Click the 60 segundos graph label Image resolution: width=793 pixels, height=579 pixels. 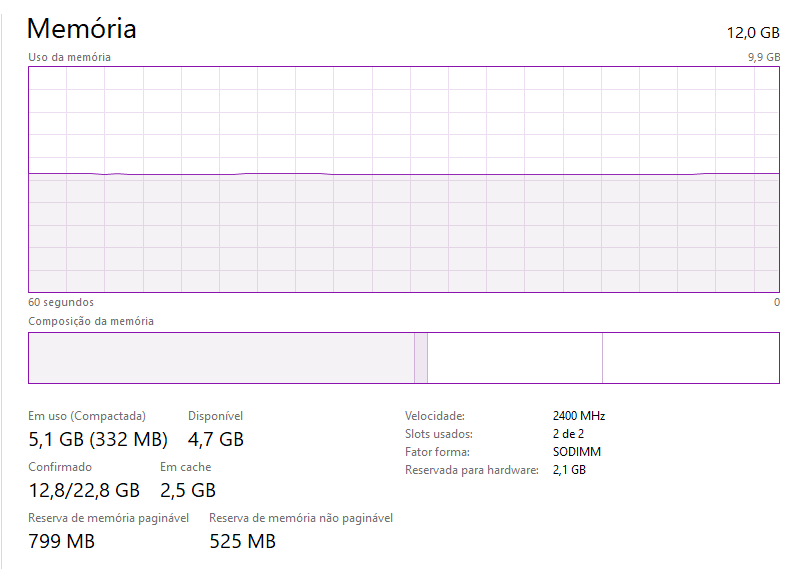point(61,302)
